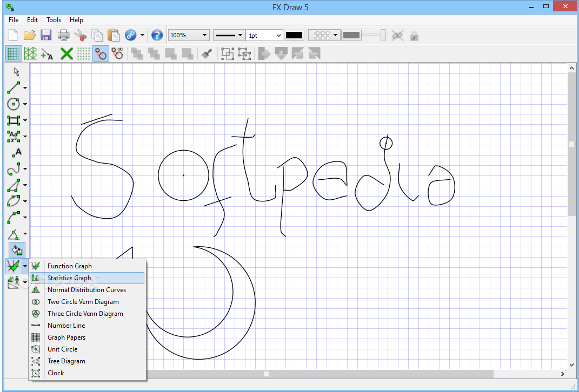Click the ungroup objects icon

244,54
